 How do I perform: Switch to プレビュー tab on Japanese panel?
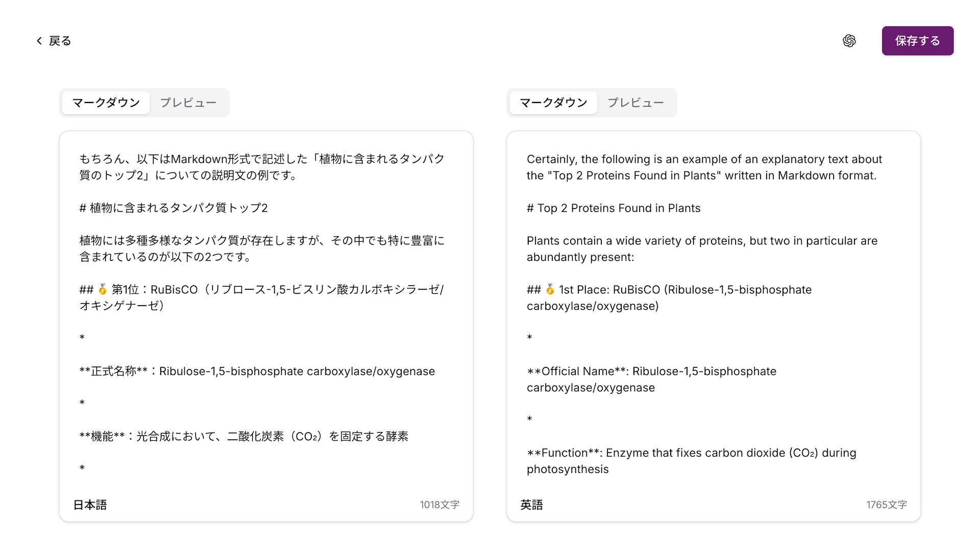pos(188,103)
